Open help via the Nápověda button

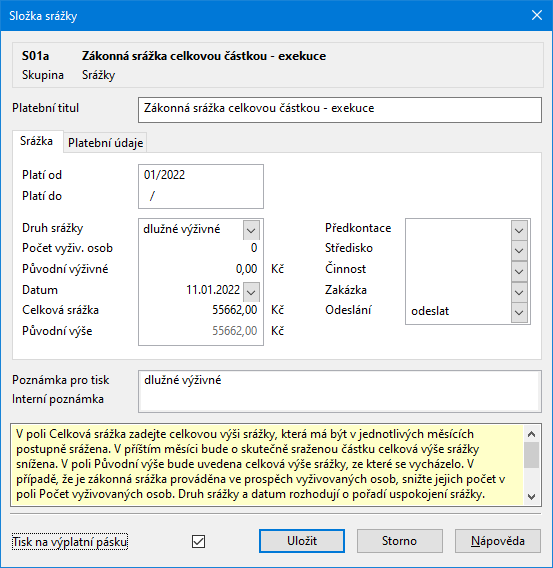pyautogui.click(x=498, y=541)
